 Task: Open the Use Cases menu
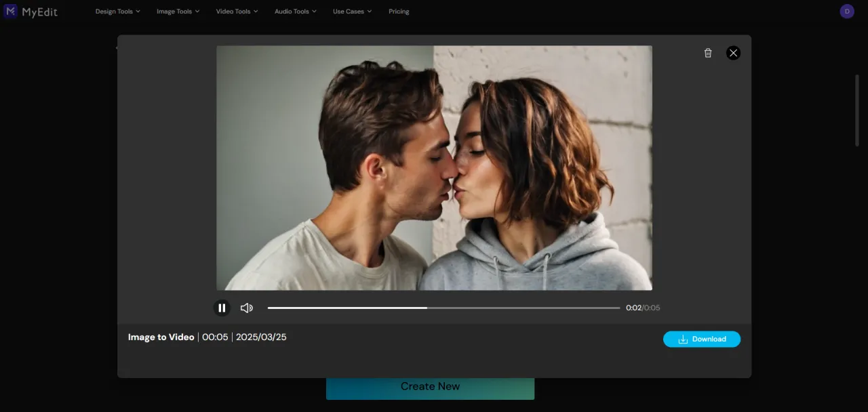click(x=353, y=12)
